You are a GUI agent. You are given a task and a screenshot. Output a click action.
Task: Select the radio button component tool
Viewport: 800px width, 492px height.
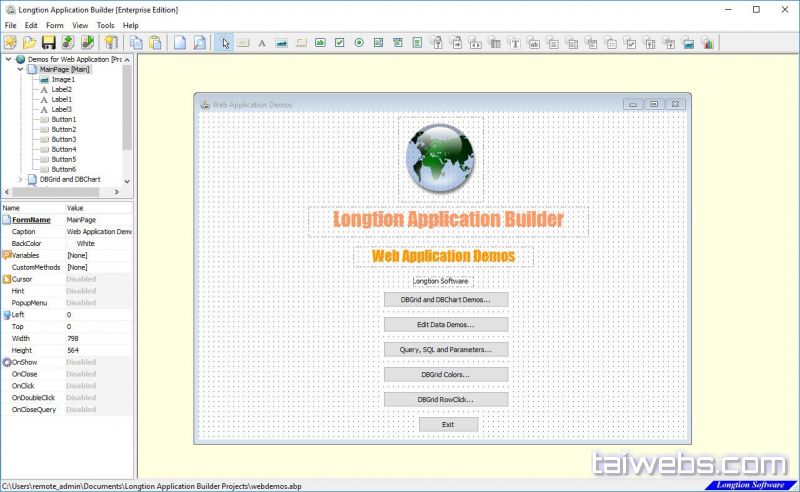click(x=358, y=42)
